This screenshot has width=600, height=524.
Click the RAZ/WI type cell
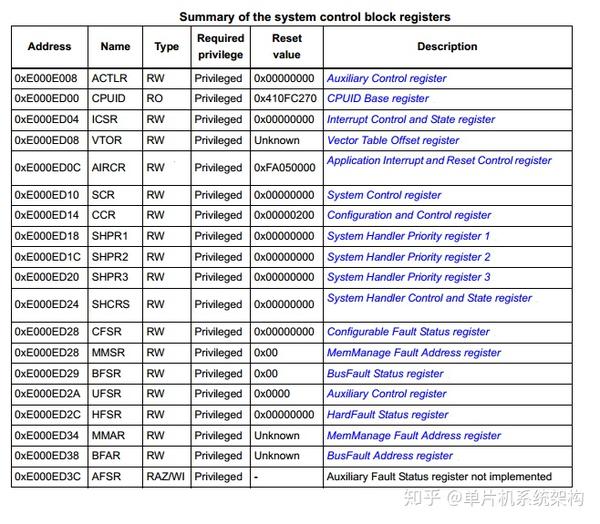(167, 477)
